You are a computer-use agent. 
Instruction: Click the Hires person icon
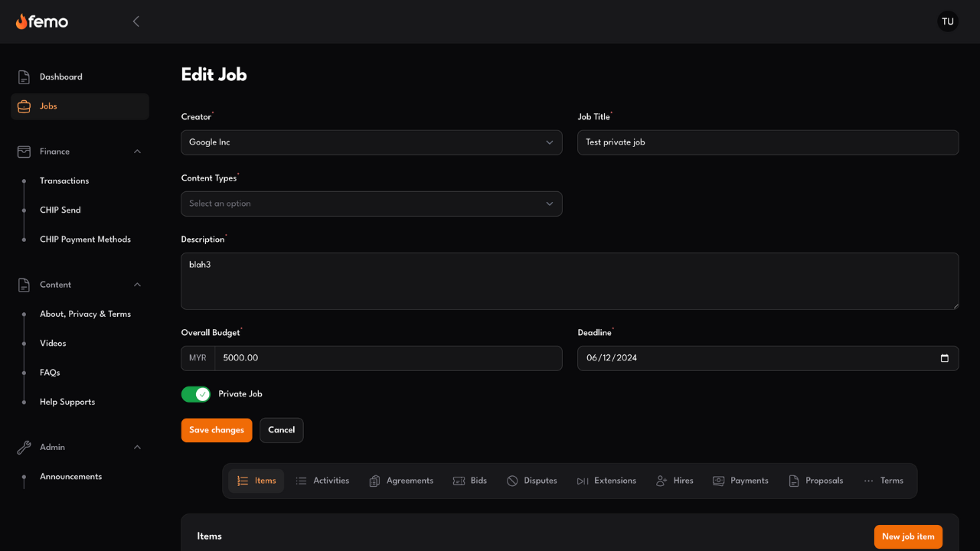click(x=661, y=480)
